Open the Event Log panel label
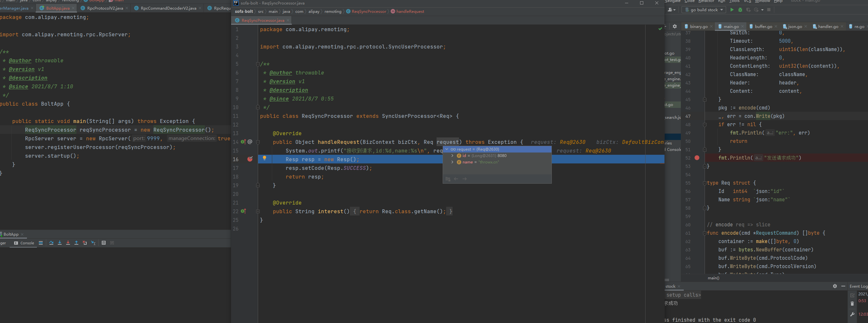Screen dimensions: 868x323 click(858, 286)
